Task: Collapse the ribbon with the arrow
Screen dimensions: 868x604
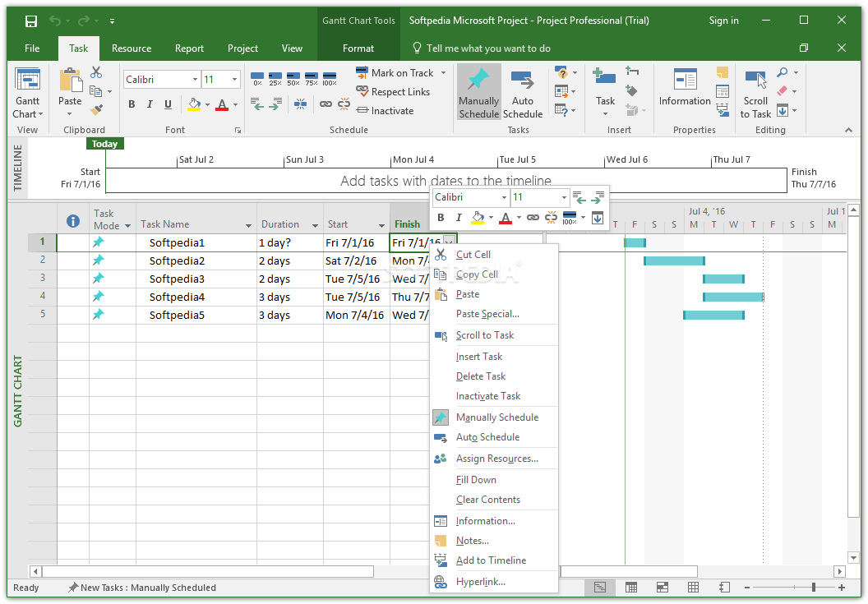Action: [848, 130]
